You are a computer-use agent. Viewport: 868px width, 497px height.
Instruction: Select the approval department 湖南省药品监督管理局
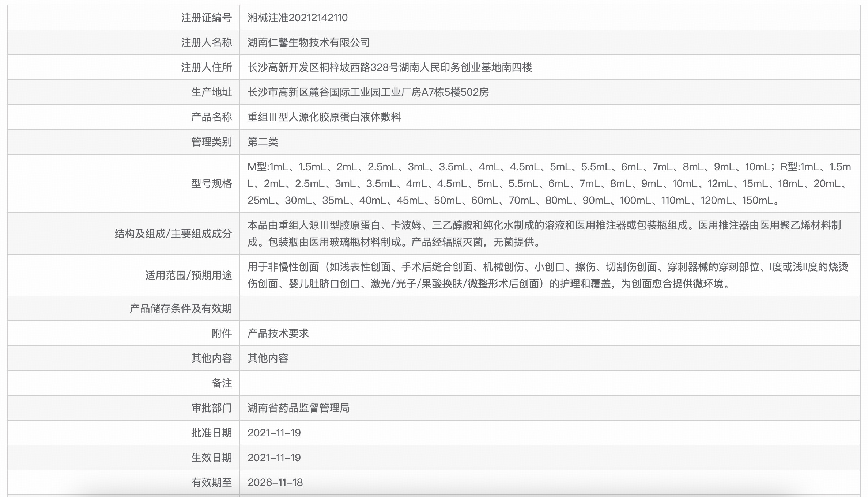(x=299, y=408)
